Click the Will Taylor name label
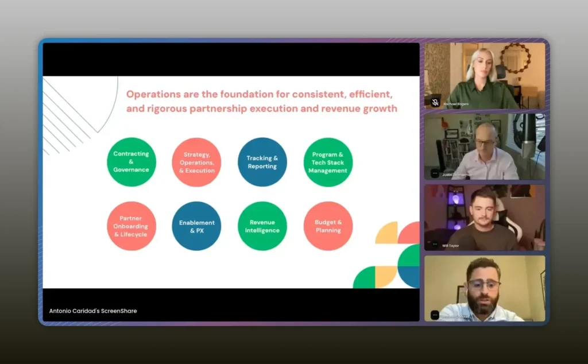This screenshot has height=364, width=588. pyautogui.click(x=451, y=246)
